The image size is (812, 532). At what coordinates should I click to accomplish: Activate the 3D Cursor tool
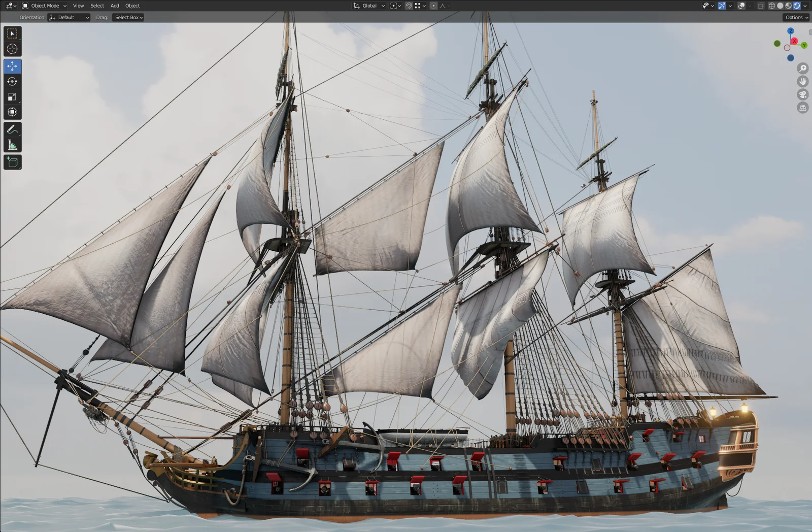coord(12,49)
